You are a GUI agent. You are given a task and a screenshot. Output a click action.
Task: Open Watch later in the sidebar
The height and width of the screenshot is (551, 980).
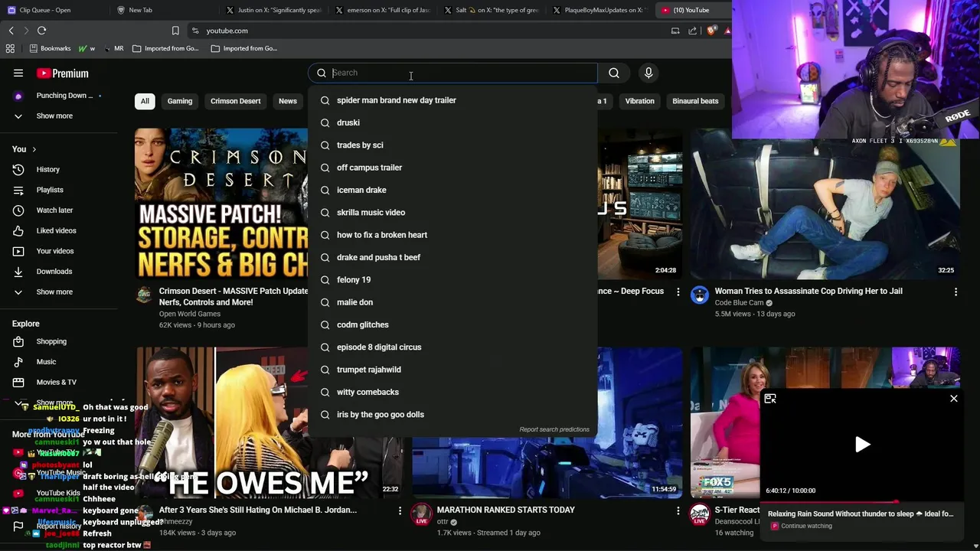[x=54, y=210]
